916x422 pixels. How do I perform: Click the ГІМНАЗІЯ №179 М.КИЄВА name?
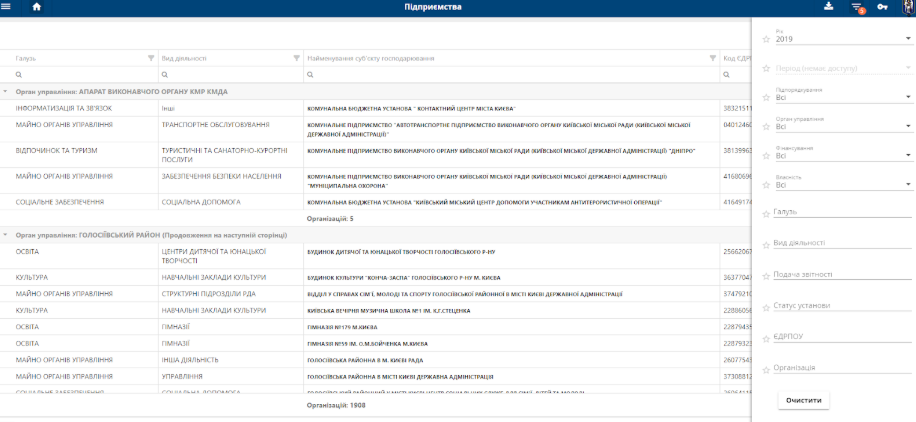pyautogui.click(x=342, y=327)
